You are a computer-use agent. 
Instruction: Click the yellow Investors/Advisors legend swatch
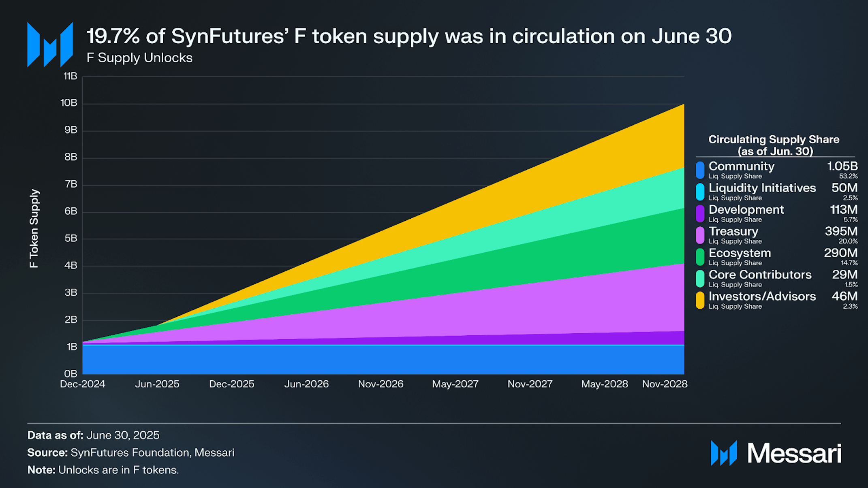tap(700, 300)
